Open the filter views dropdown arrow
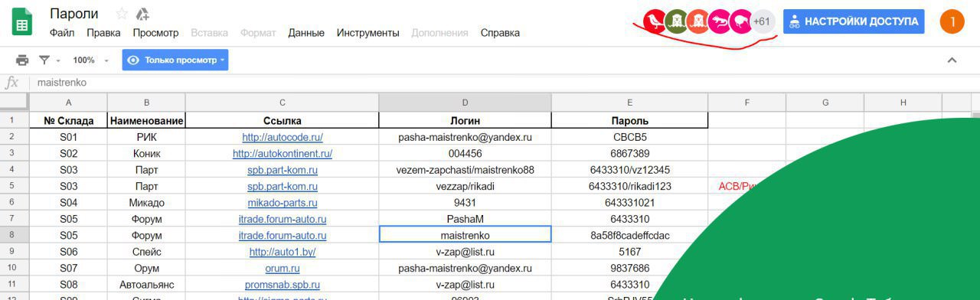The width and height of the screenshot is (980, 300). pyautogui.click(x=57, y=60)
